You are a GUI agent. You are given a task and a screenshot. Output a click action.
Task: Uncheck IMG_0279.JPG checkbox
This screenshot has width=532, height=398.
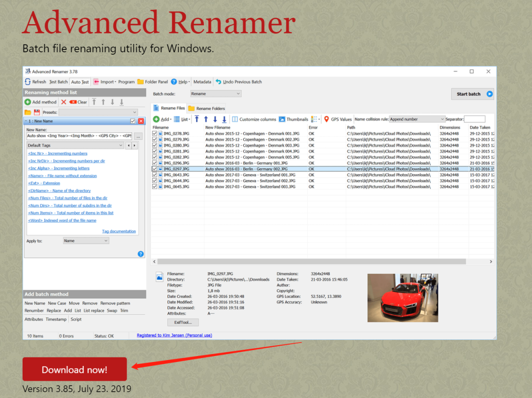point(155,139)
